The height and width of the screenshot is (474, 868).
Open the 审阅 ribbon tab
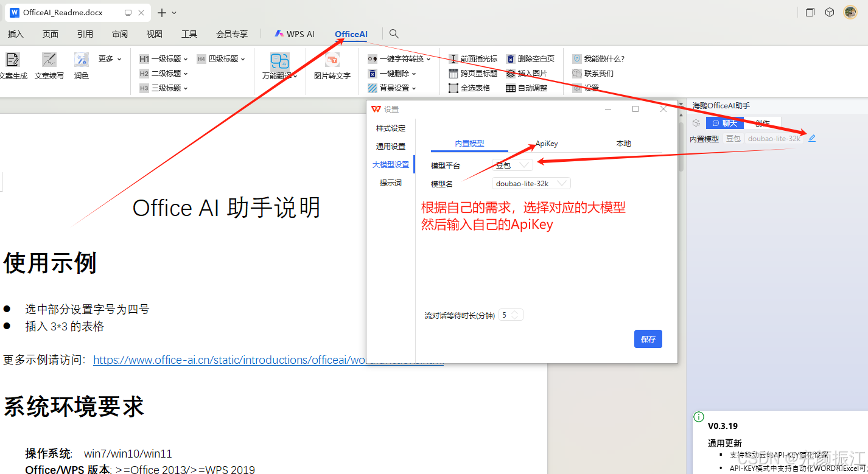pos(120,34)
